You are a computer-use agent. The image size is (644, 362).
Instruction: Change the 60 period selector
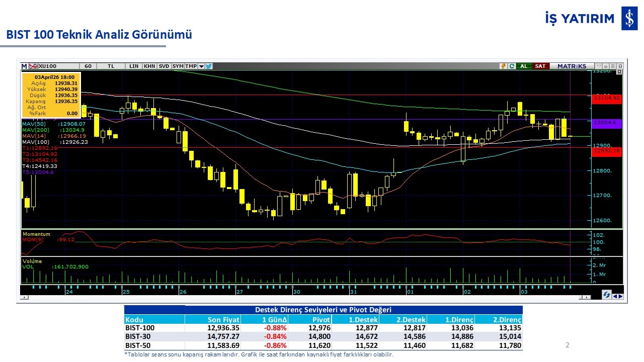click(88, 66)
